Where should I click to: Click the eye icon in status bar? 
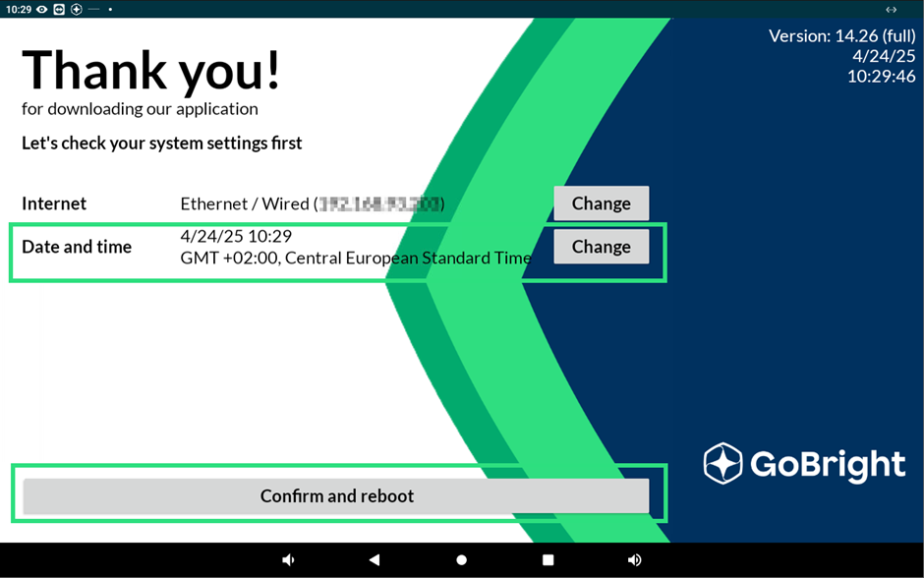42,10
